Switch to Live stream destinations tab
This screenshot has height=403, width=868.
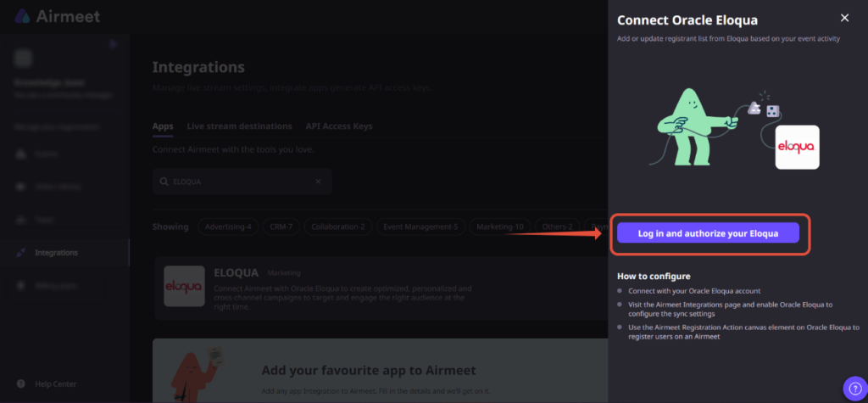point(239,126)
